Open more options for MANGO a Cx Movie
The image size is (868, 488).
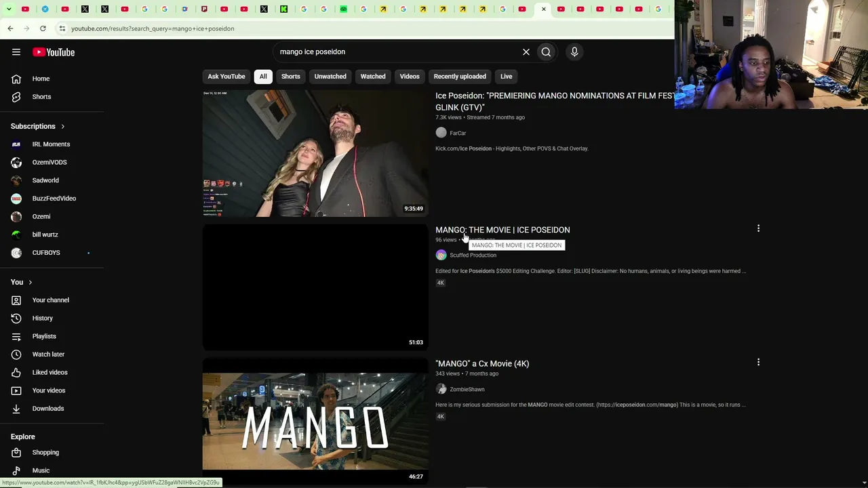(758, 363)
